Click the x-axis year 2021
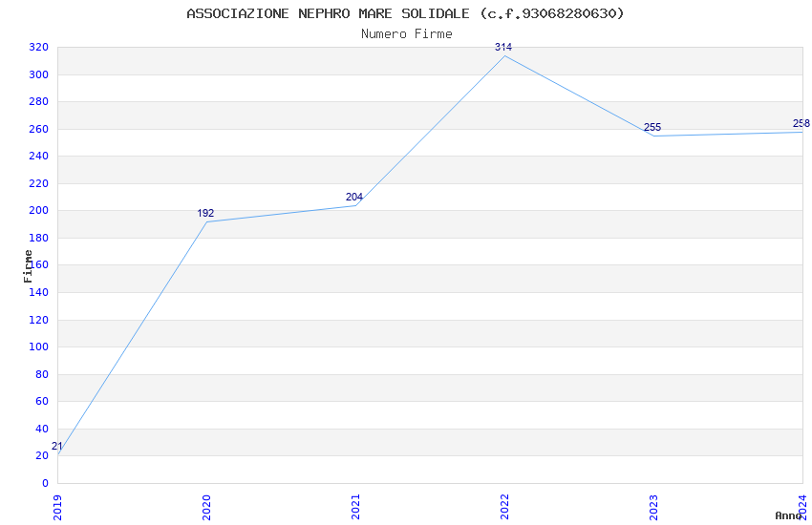The width and height of the screenshot is (812, 525). tap(355, 508)
